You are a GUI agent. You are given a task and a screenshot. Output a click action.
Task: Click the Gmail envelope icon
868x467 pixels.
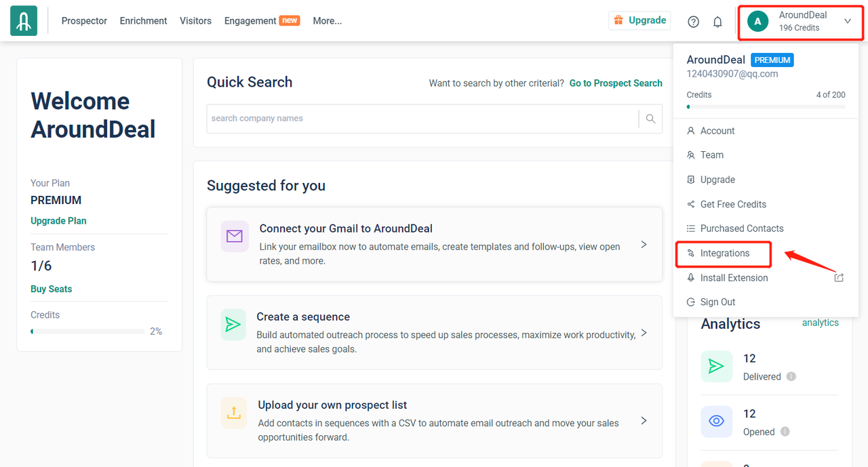click(x=234, y=236)
